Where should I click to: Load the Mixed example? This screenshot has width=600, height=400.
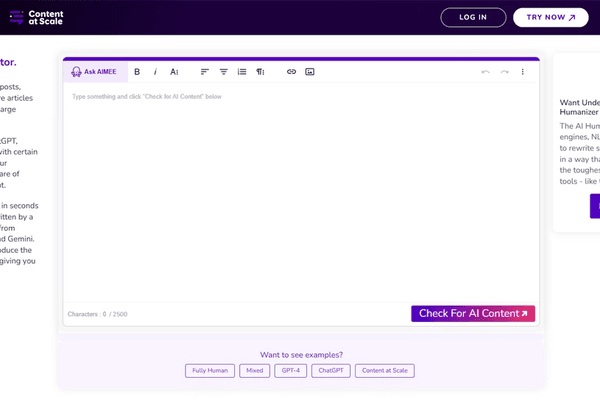[255, 370]
